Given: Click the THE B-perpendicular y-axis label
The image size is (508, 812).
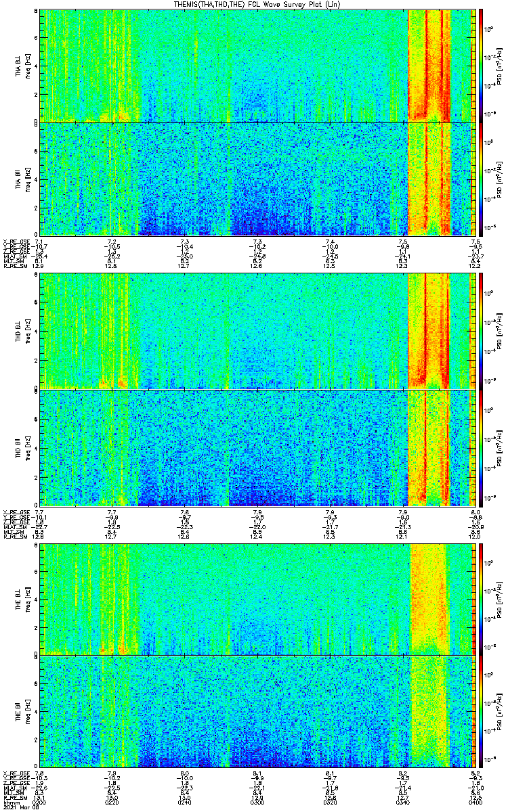Looking at the screenshot, I should 19,599.
